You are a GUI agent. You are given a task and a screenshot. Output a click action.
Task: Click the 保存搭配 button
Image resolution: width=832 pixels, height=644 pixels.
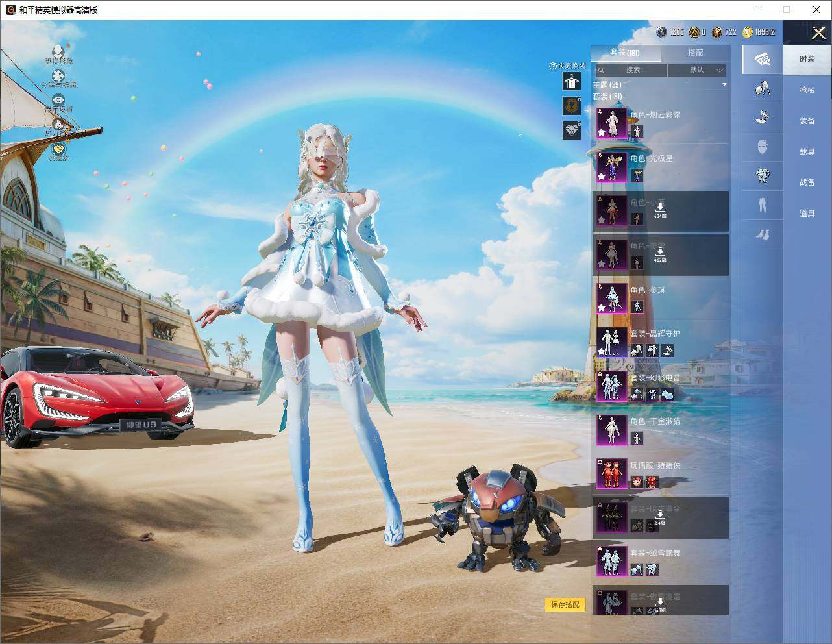pyautogui.click(x=565, y=604)
